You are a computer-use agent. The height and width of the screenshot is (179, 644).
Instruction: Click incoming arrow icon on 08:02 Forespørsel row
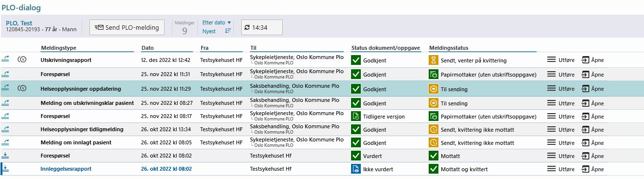pyautogui.click(x=5, y=155)
